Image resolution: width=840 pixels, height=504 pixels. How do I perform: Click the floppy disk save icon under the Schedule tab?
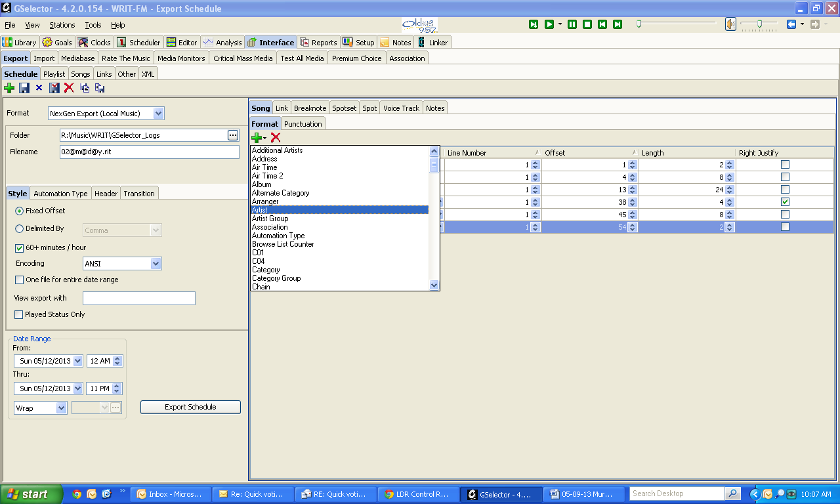click(24, 88)
